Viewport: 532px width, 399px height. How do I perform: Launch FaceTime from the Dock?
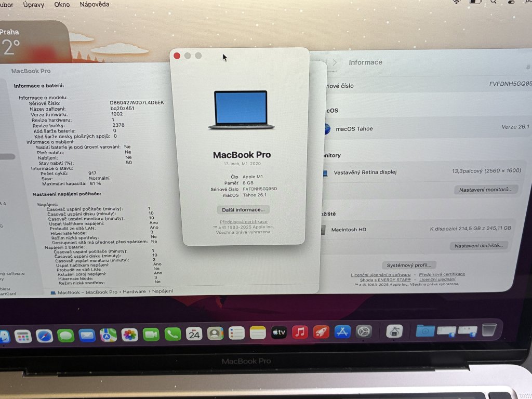[151, 335]
